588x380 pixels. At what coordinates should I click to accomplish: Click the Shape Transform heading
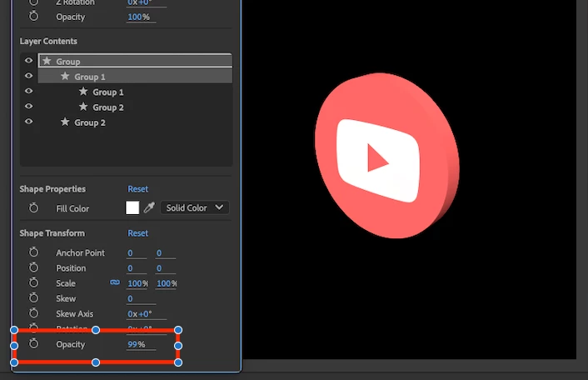click(x=52, y=233)
